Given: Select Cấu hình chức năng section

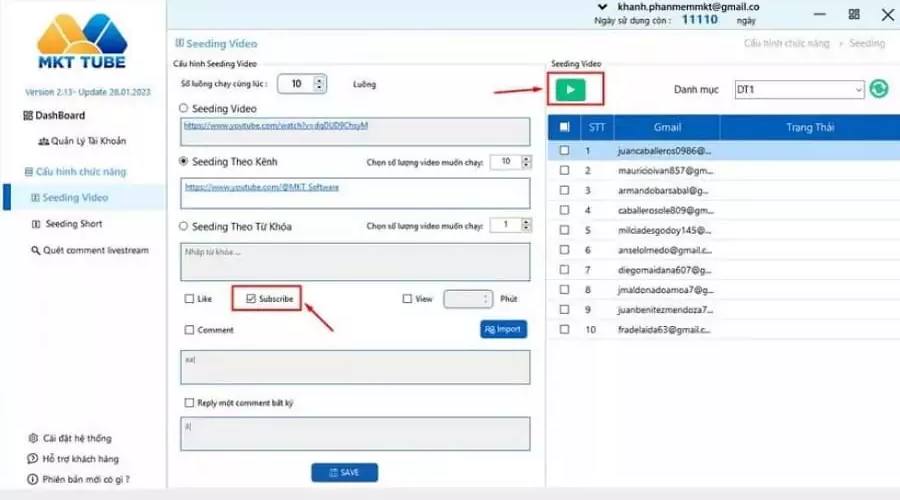Looking at the screenshot, I should (x=75, y=172).
